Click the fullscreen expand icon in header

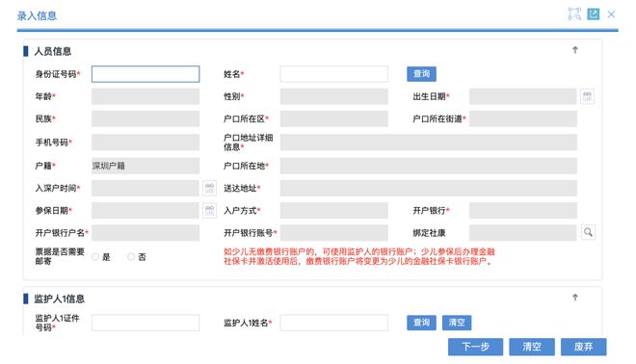click(574, 13)
